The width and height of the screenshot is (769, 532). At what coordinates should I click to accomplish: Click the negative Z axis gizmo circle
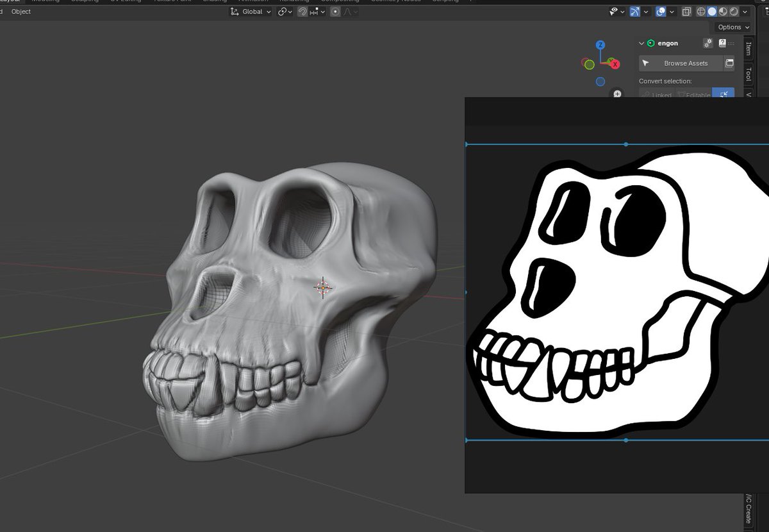(600, 81)
